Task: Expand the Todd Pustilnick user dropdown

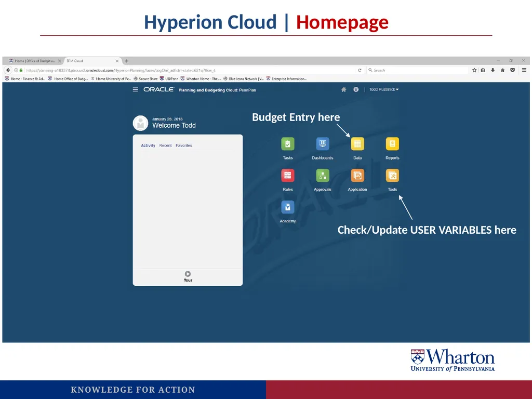Action: click(384, 89)
